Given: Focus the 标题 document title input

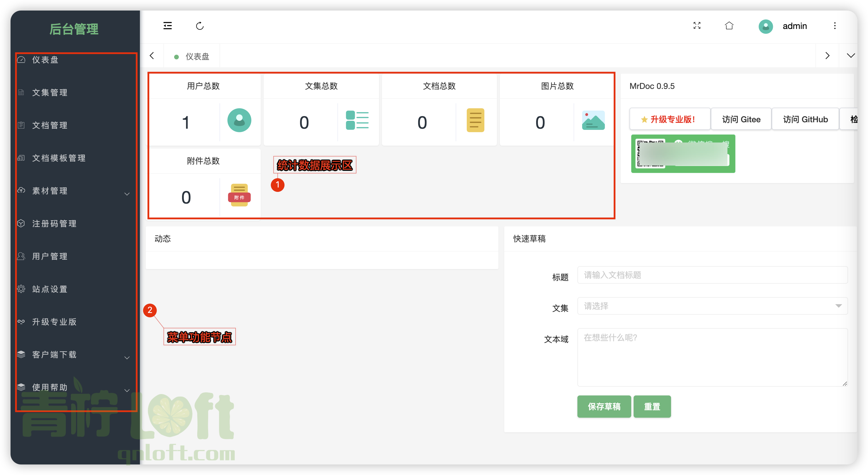Looking at the screenshot, I should point(712,275).
